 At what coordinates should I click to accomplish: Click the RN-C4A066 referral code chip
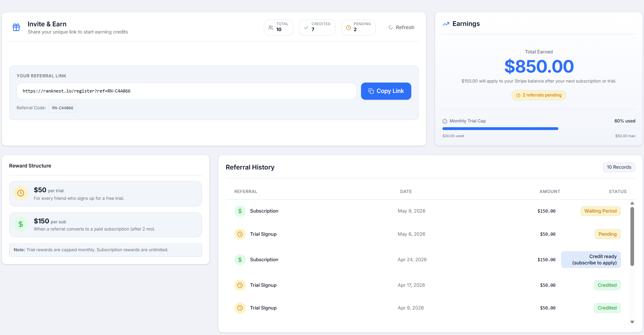coord(63,108)
